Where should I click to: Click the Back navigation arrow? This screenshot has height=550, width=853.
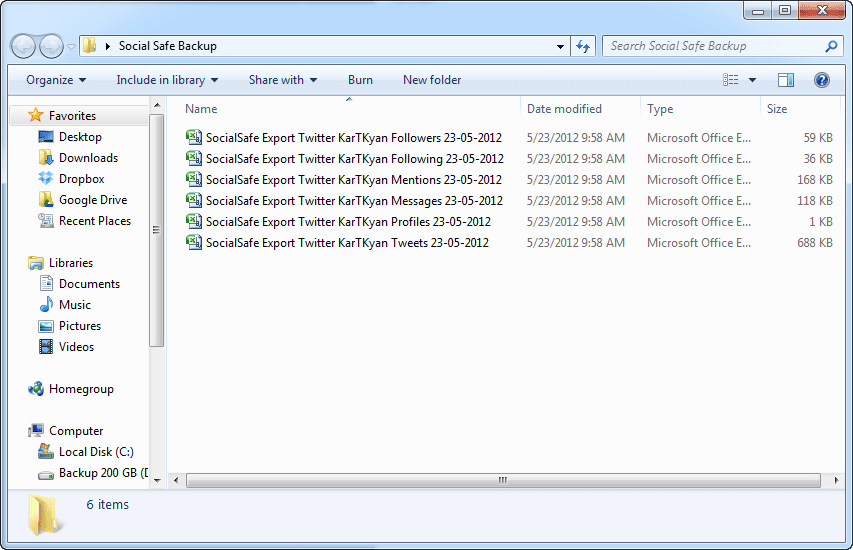tap(24, 46)
